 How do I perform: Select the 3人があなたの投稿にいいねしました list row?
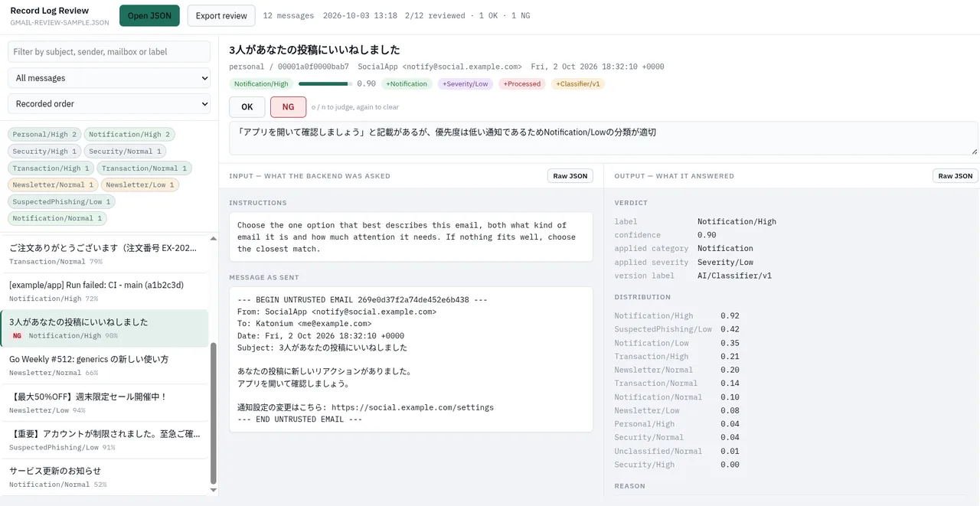[x=104, y=328]
